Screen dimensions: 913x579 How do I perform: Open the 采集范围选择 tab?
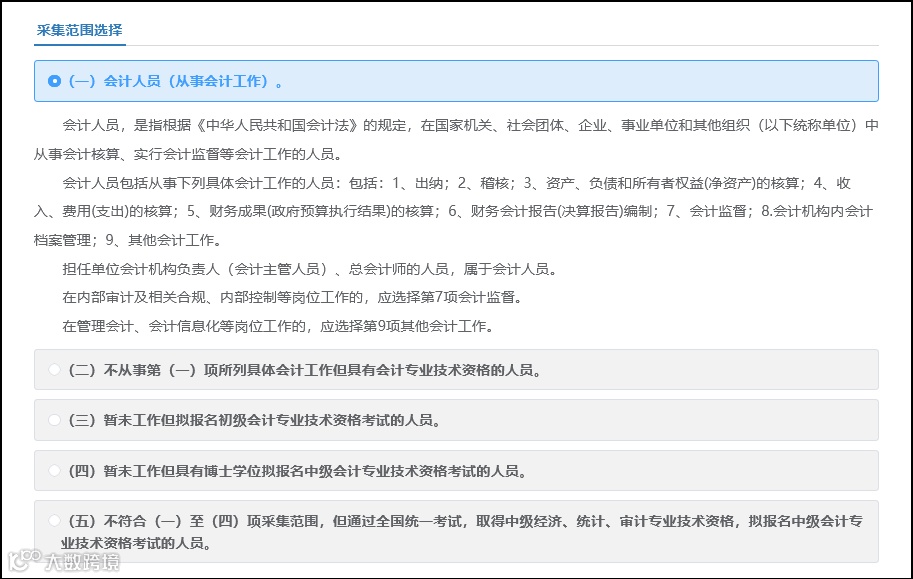79,30
